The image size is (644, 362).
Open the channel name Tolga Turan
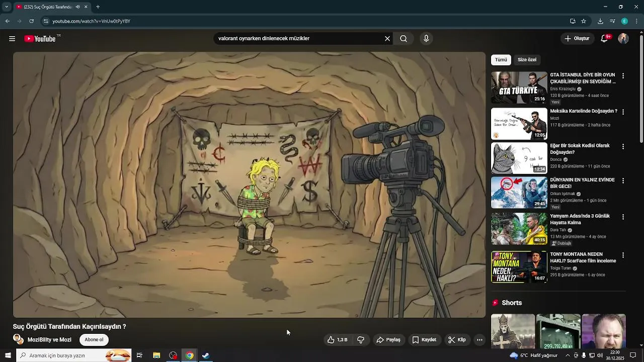click(561, 268)
